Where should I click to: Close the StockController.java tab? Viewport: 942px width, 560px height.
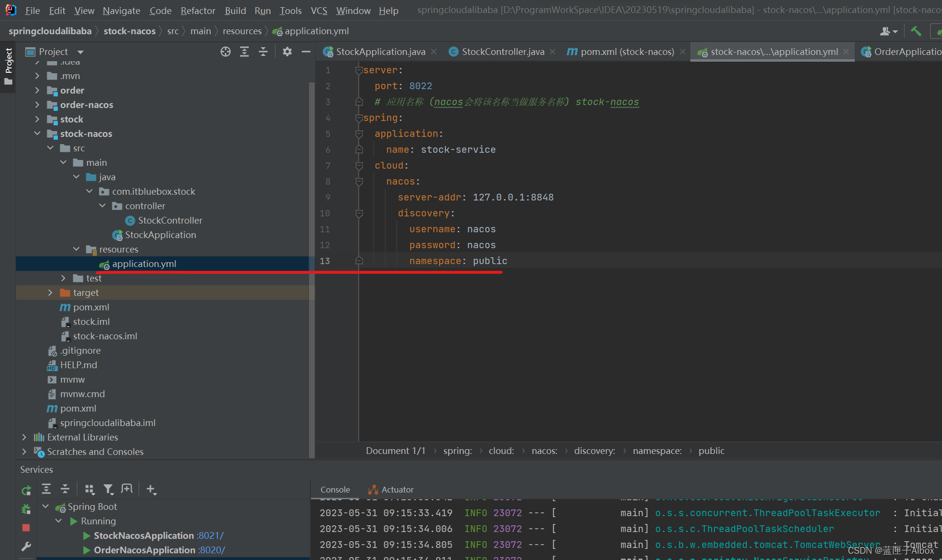tap(552, 52)
